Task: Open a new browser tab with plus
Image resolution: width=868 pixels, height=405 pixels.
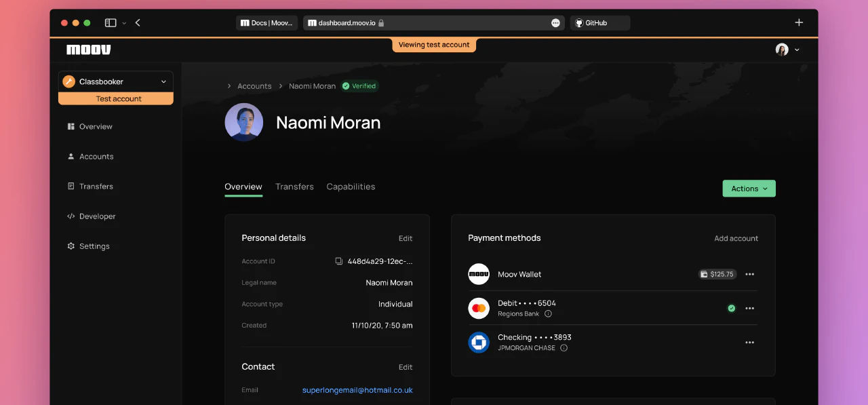Action: [x=799, y=23]
